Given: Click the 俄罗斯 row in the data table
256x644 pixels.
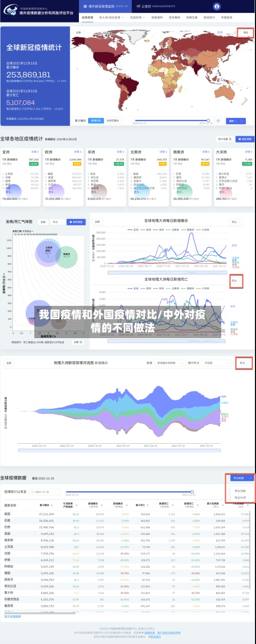Looking at the screenshot, I should click(128, 540).
